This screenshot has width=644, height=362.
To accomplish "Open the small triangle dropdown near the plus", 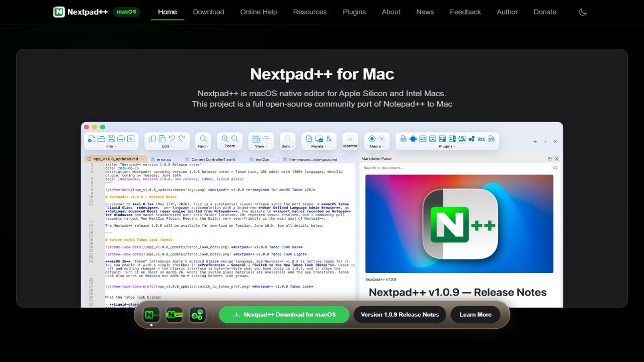I will tap(545, 141).
